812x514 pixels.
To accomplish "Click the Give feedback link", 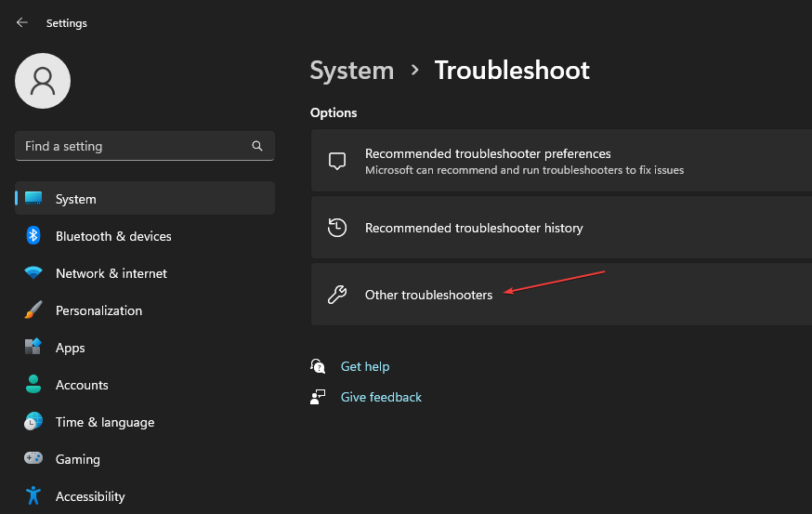I will coord(381,397).
